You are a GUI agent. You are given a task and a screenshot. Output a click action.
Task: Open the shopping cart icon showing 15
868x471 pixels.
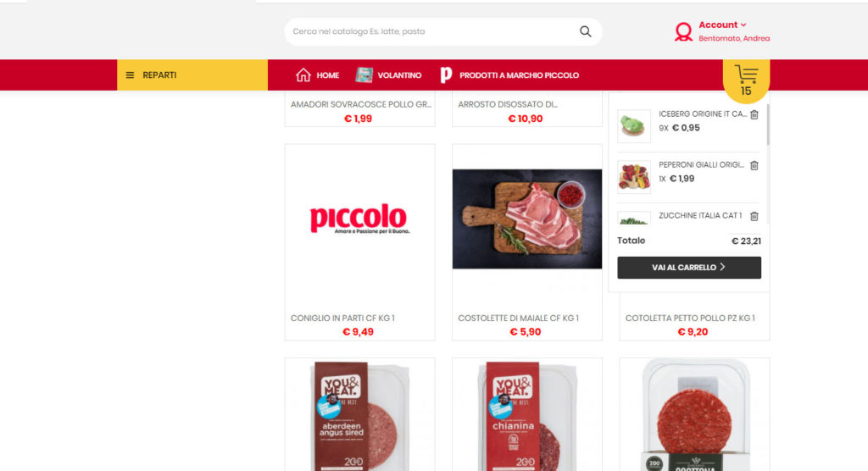(746, 80)
